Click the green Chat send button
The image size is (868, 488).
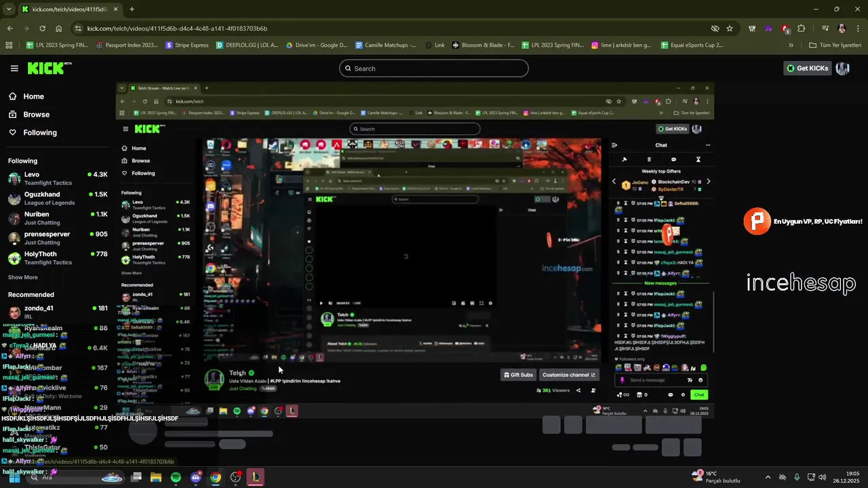click(x=698, y=394)
